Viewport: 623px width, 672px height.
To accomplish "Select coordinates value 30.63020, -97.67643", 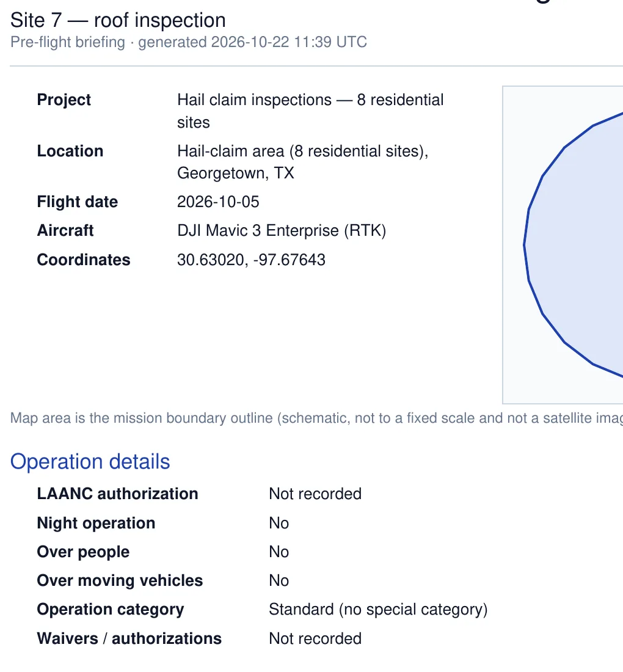I will [251, 260].
